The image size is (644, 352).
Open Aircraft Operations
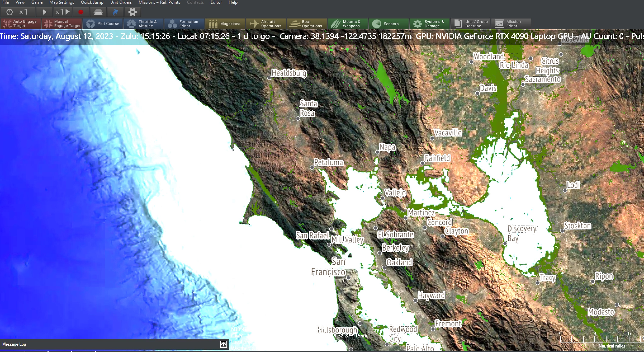point(266,24)
